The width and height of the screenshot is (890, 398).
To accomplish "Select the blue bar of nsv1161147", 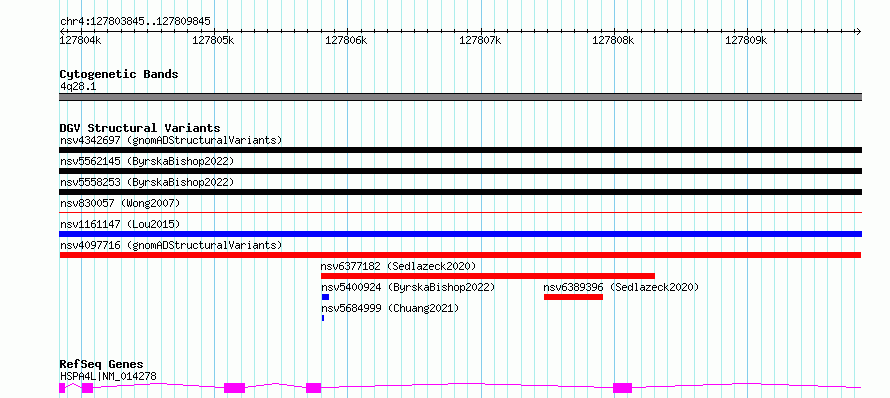I will click(460, 234).
